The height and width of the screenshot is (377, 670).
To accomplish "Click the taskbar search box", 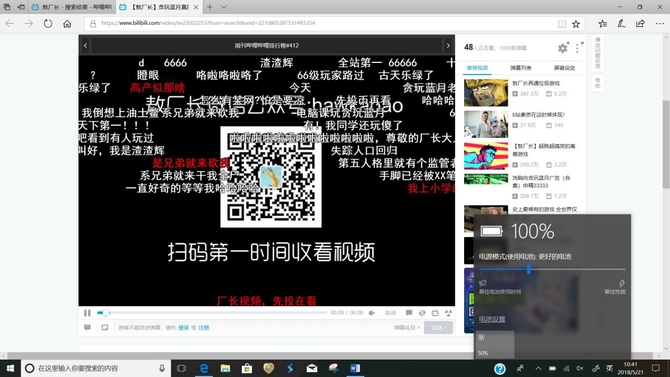I will tap(96, 368).
